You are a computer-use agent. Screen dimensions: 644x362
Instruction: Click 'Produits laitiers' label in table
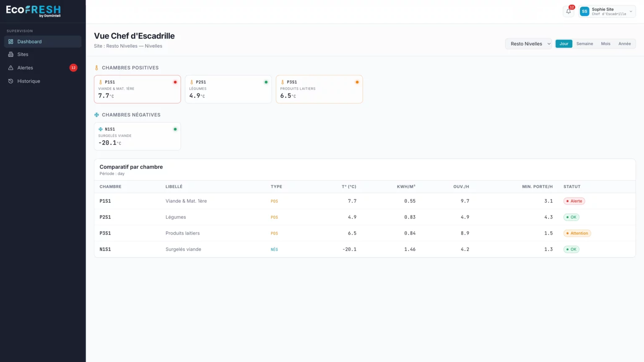(182, 233)
